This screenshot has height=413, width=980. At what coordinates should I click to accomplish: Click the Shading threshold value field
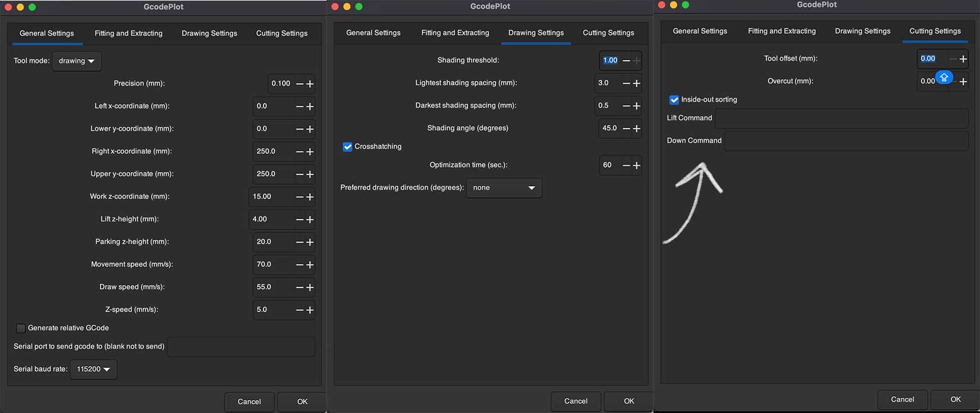point(610,60)
